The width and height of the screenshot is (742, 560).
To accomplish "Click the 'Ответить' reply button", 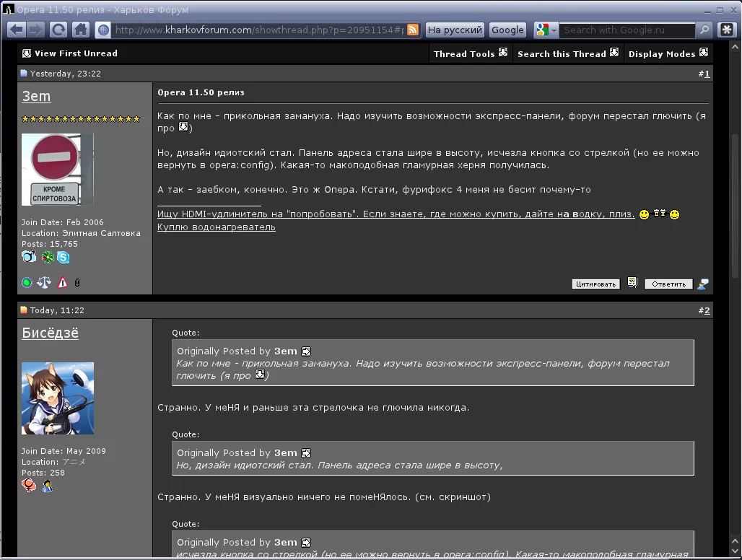I will pos(668,284).
